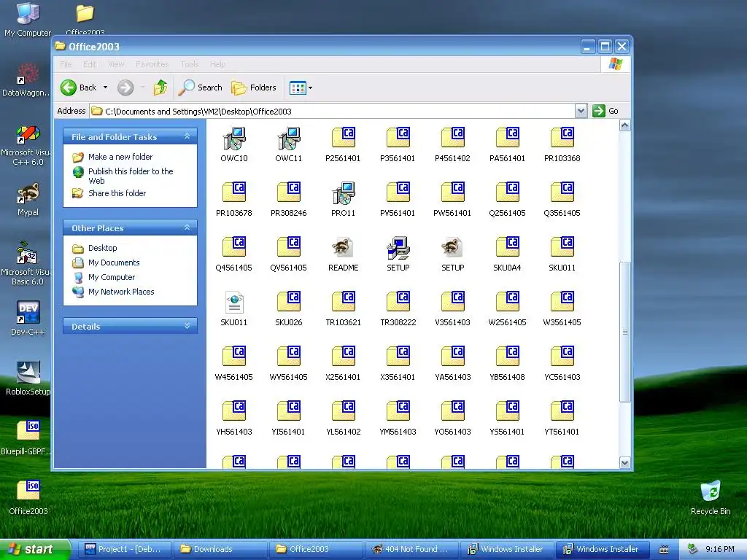This screenshot has width=747, height=560.
Task: Select Microsoft Visual C++ 6.0 shortcut
Action: tap(28, 145)
